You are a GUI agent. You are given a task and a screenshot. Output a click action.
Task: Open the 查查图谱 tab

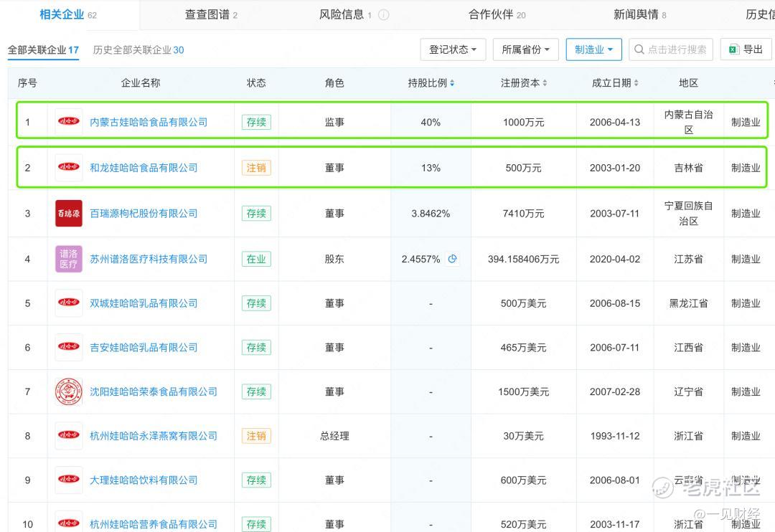click(211, 15)
